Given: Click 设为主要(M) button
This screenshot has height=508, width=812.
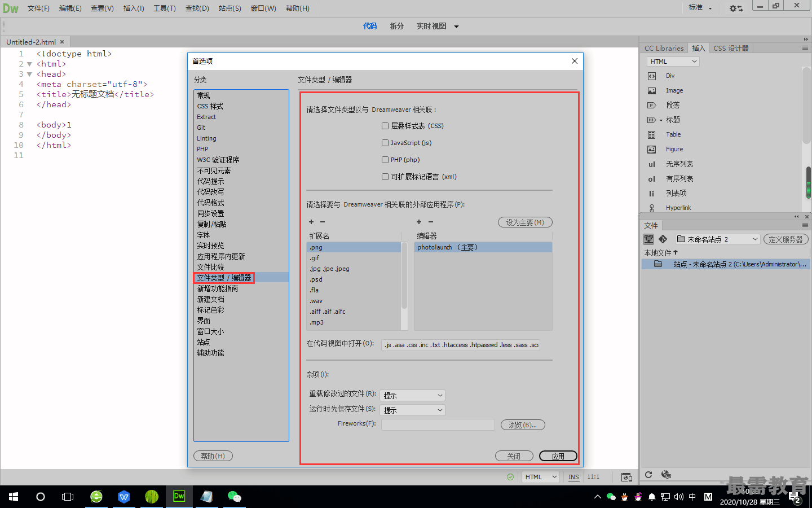Looking at the screenshot, I should tap(525, 222).
